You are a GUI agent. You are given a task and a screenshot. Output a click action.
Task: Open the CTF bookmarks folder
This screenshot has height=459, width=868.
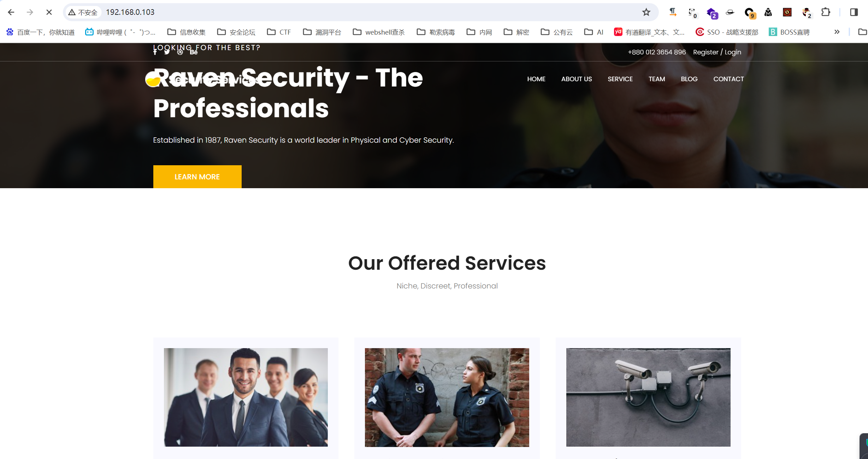[x=279, y=32]
